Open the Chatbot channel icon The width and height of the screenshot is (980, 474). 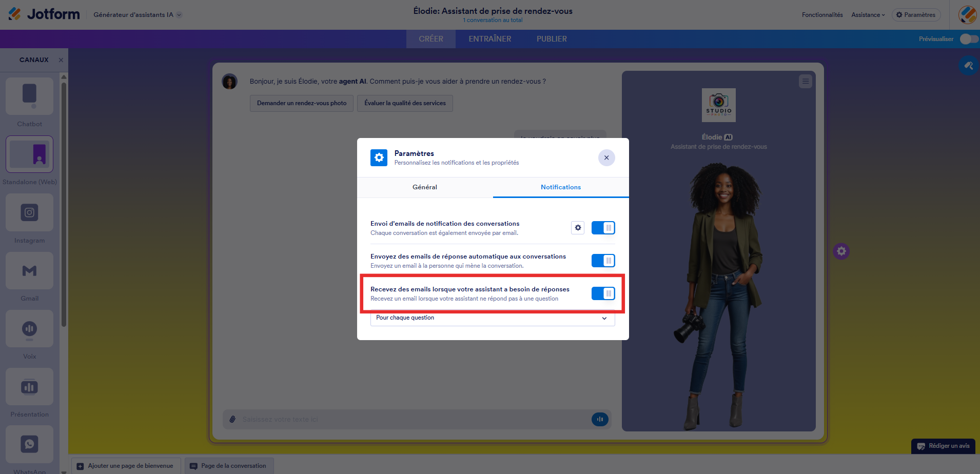point(29,96)
